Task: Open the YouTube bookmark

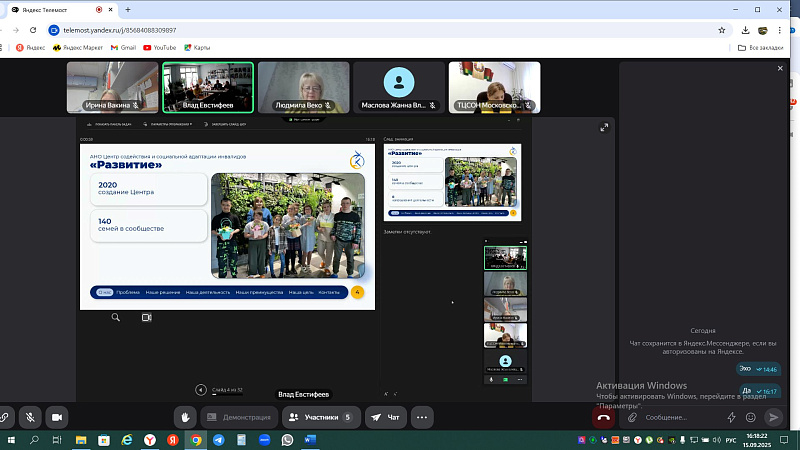Action: click(159, 47)
